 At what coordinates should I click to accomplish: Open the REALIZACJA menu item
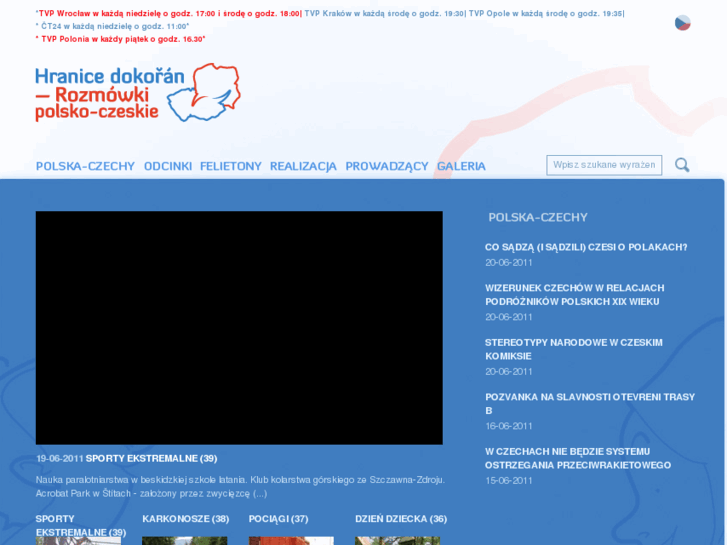pyautogui.click(x=303, y=166)
